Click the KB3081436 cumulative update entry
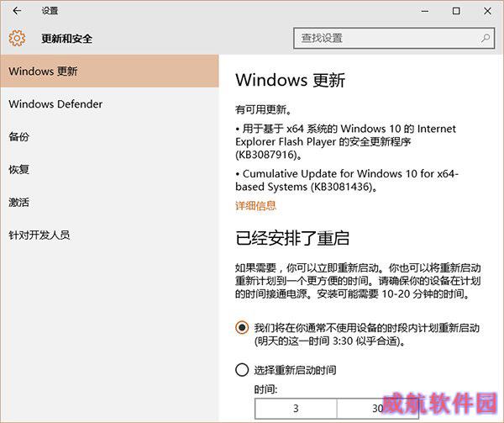 347,180
